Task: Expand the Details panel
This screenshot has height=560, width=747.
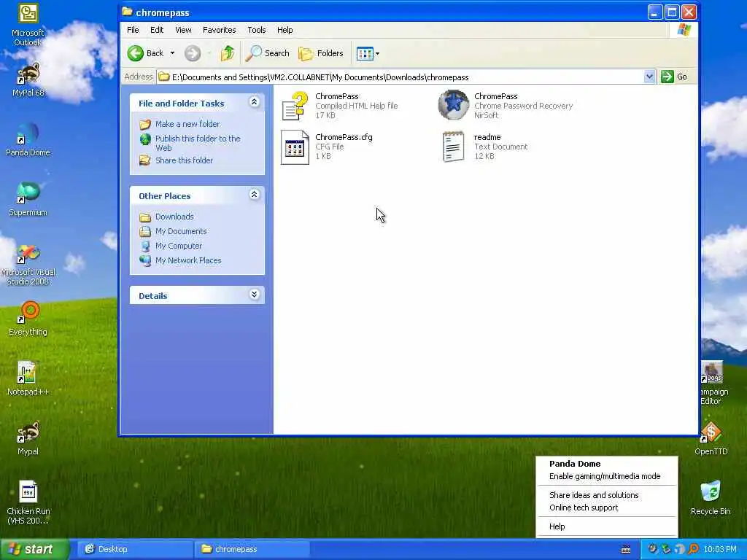Action: tap(254, 295)
